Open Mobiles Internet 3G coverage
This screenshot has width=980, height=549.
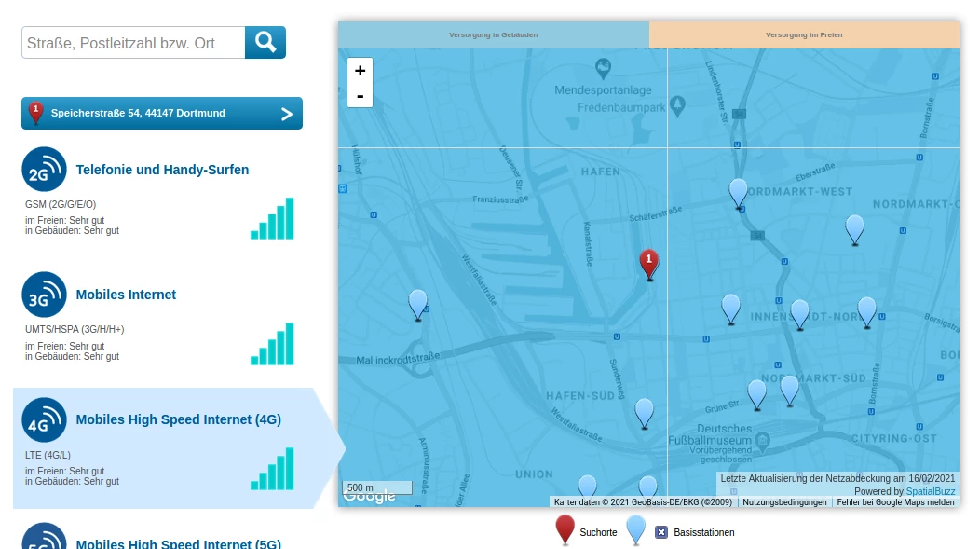click(127, 295)
